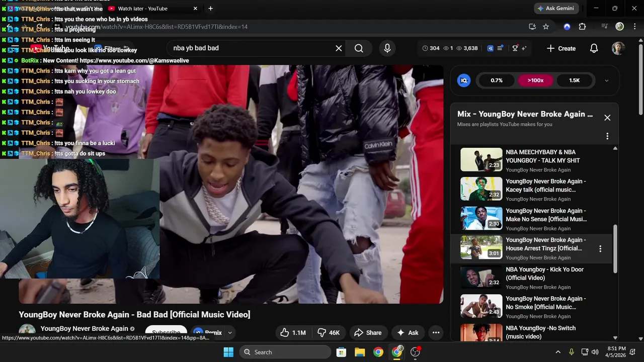Open the vidIQ list icon with blue dot
The image size is (644, 362).
point(500,48)
